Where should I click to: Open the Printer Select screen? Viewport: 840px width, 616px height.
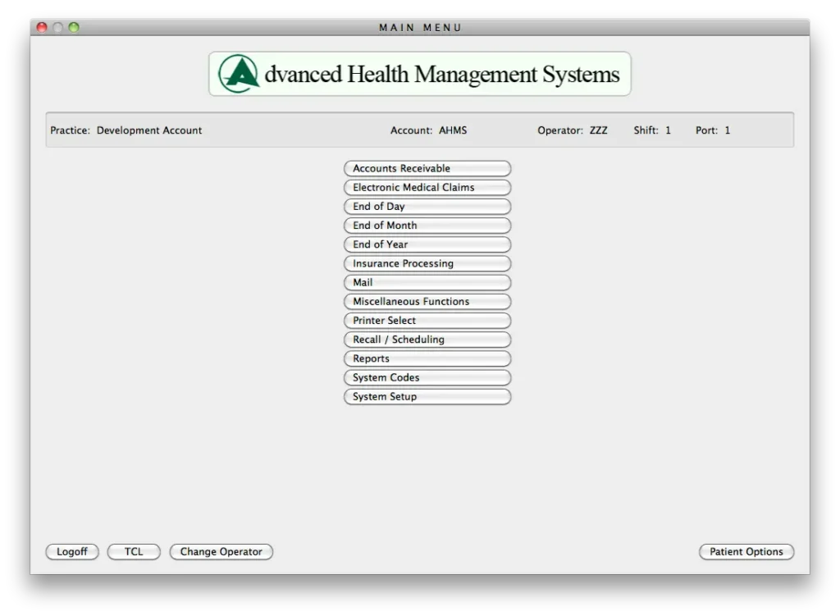tap(427, 320)
